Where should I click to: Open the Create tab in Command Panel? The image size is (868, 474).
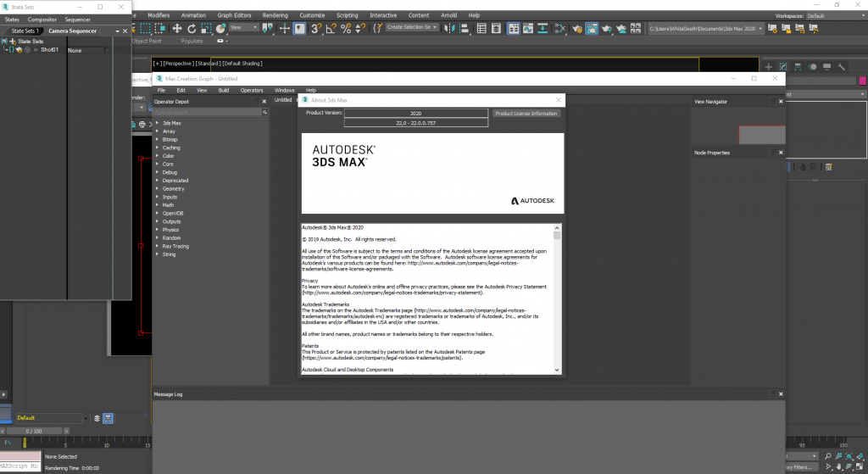pos(768,67)
